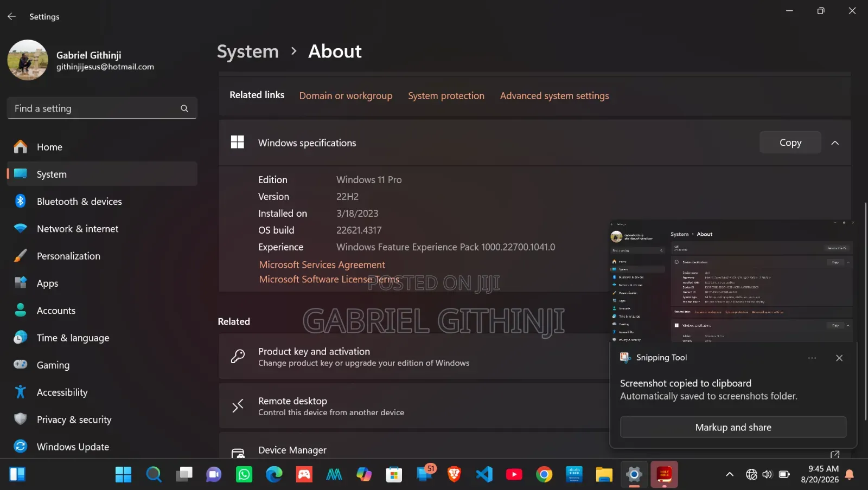
Task: Open WhatsApp from the taskbar
Action: point(244,475)
